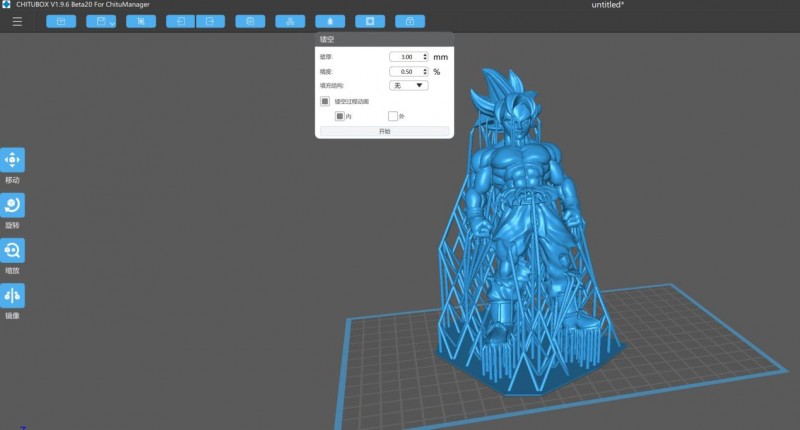
Task: Expand the save dropdown in toolbar
Action: [x=111, y=22]
